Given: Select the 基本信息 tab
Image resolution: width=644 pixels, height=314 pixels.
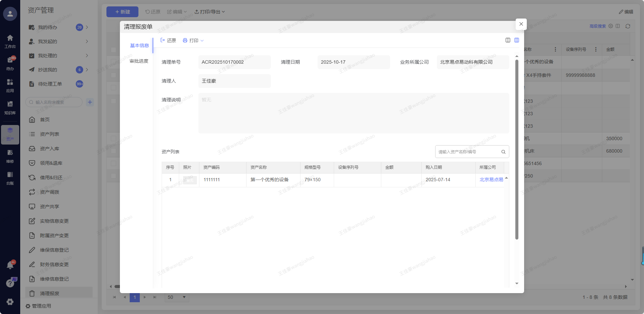Looking at the screenshot, I should pos(139,45).
